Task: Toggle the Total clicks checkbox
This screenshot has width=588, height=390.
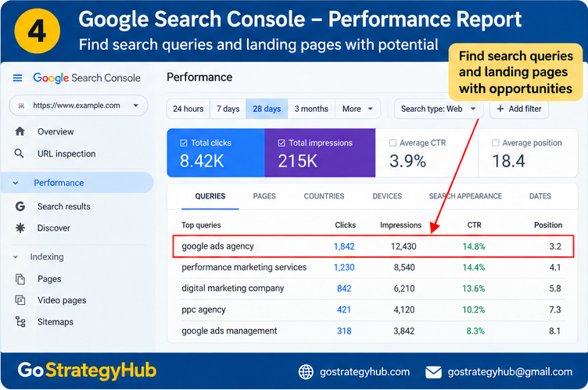Action: pyautogui.click(x=184, y=143)
